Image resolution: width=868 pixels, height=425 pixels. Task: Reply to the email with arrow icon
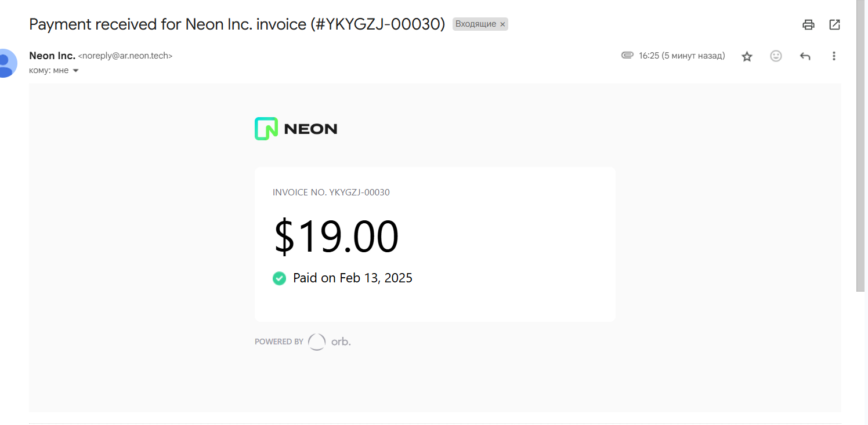(x=805, y=56)
